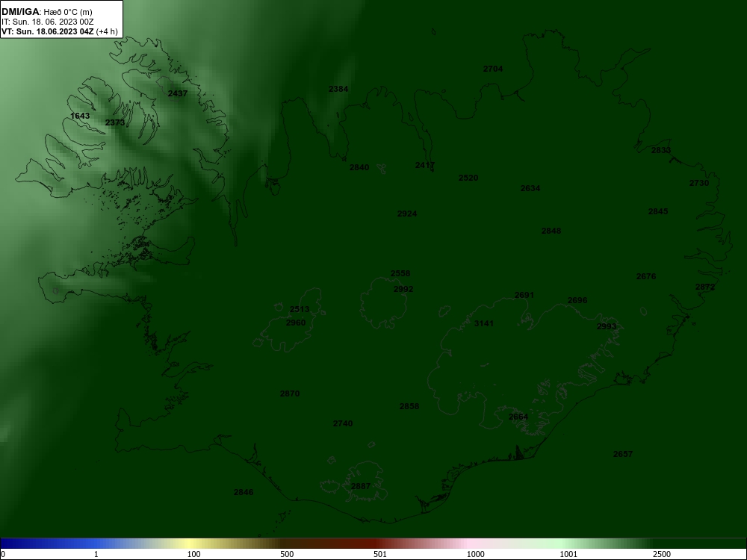Viewport: 747px width, 560px height.
Task: Click the 2437 value in the Westfjords
Action: click(178, 93)
